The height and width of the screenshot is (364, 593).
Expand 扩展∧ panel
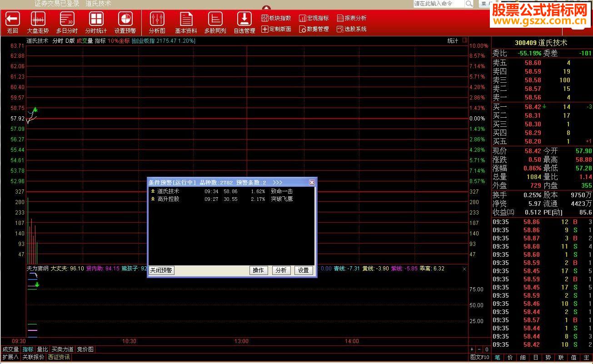10,357
